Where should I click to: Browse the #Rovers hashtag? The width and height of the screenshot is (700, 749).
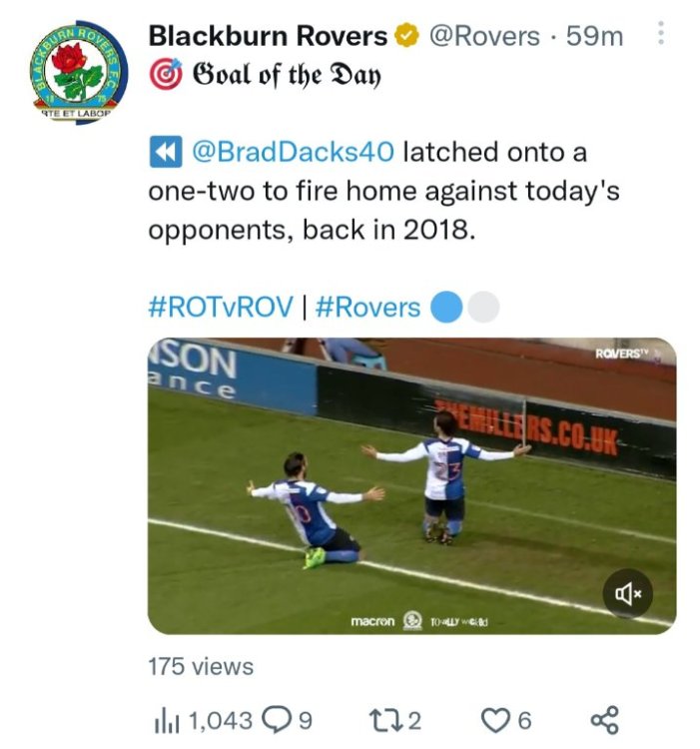point(368,307)
